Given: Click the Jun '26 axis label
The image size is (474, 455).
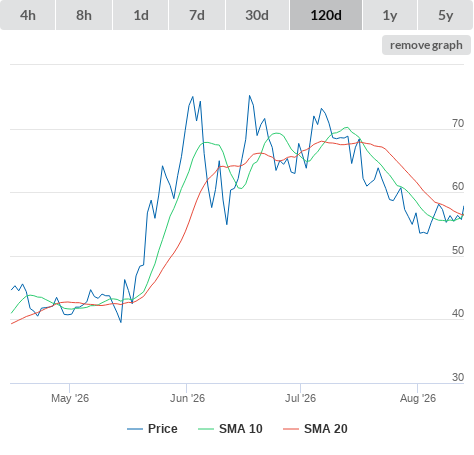Looking at the screenshot, I should coord(187,398).
